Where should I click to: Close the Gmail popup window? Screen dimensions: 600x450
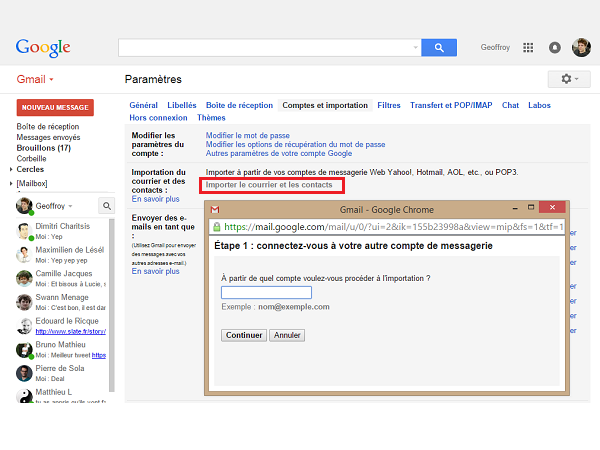pyautogui.click(x=552, y=207)
